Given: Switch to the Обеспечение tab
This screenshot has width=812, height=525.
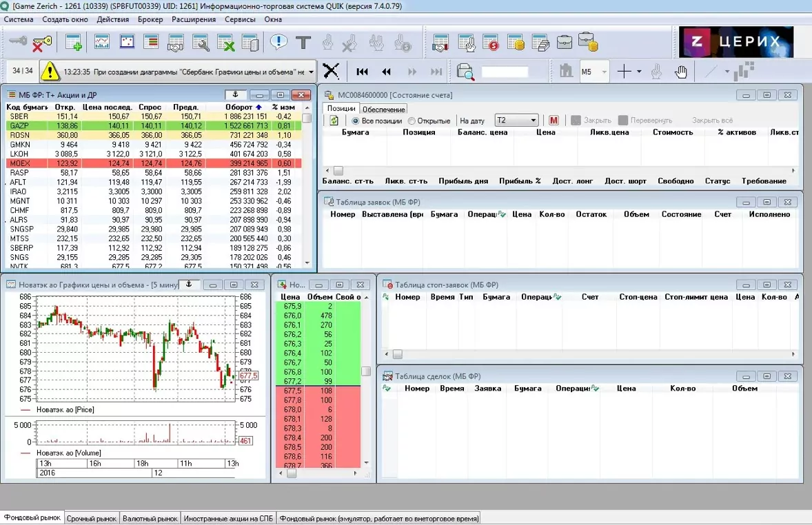Looking at the screenshot, I should (x=384, y=109).
